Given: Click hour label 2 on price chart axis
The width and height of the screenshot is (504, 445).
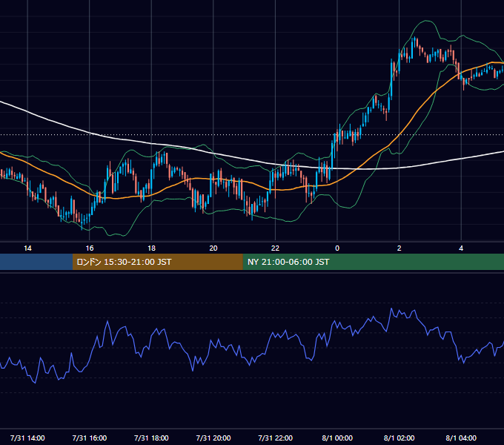Looking at the screenshot, I should pyautogui.click(x=399, y=248).
